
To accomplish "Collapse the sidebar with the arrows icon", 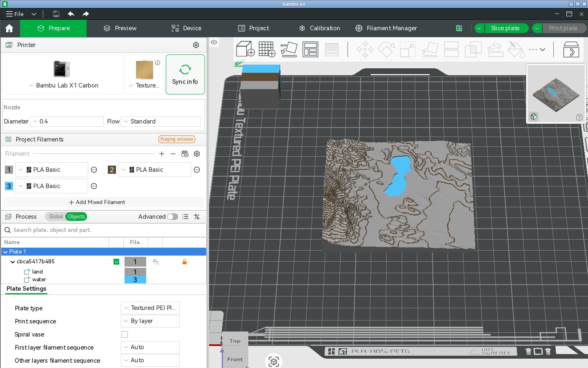I will (214, 42).
